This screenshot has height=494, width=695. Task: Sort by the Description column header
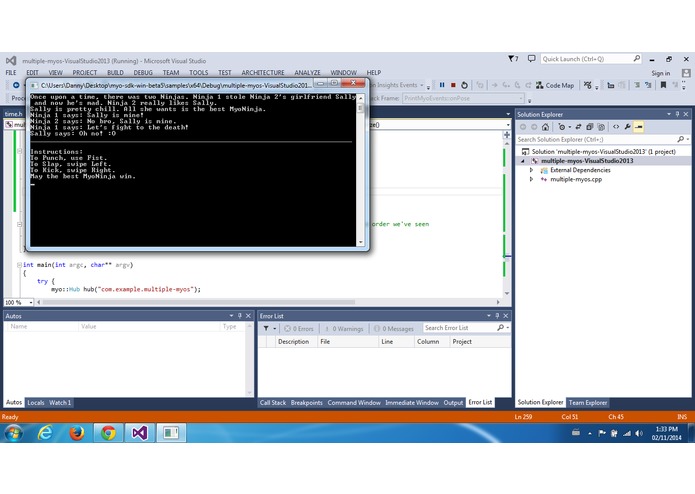tap(293, 342)
